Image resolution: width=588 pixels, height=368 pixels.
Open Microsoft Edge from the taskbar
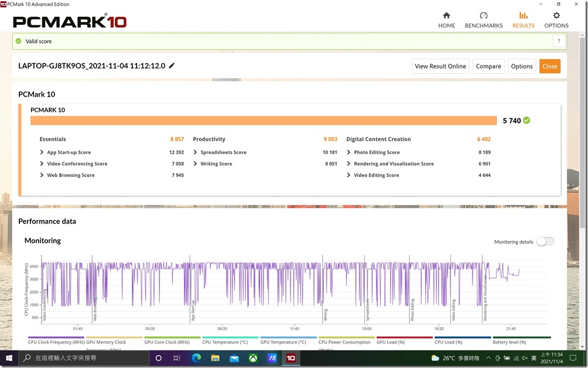[x=196, y=358]
